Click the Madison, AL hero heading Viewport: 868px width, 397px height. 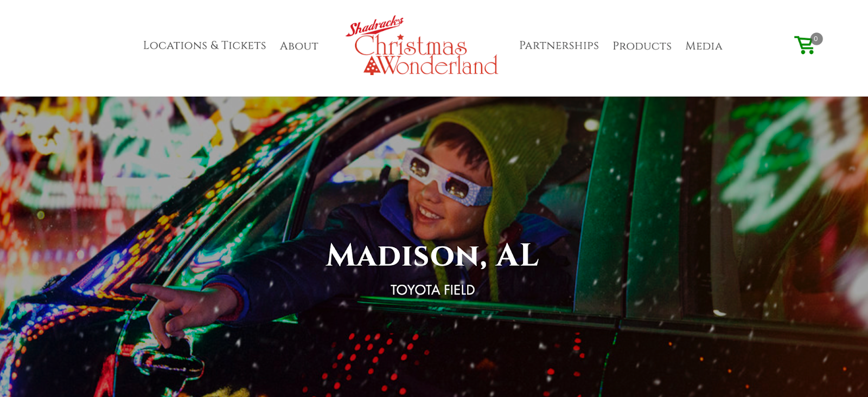click(432, 255)
